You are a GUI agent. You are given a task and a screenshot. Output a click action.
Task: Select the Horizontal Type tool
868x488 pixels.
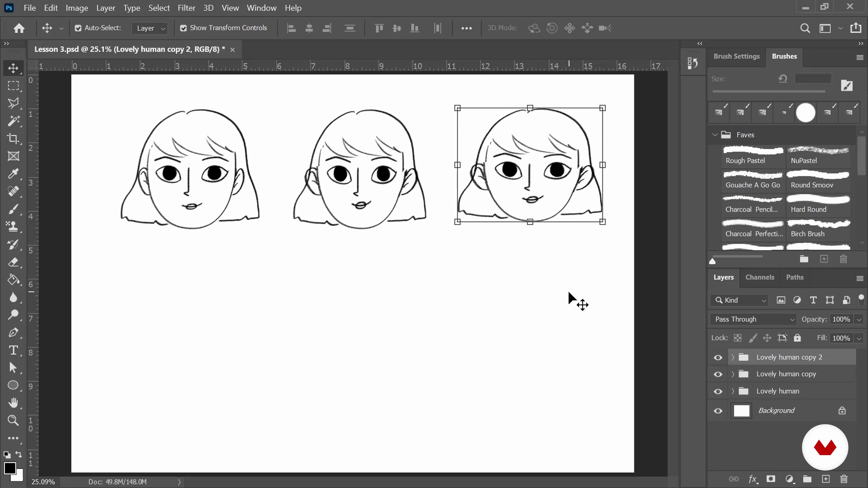click(x=14, y=350)
